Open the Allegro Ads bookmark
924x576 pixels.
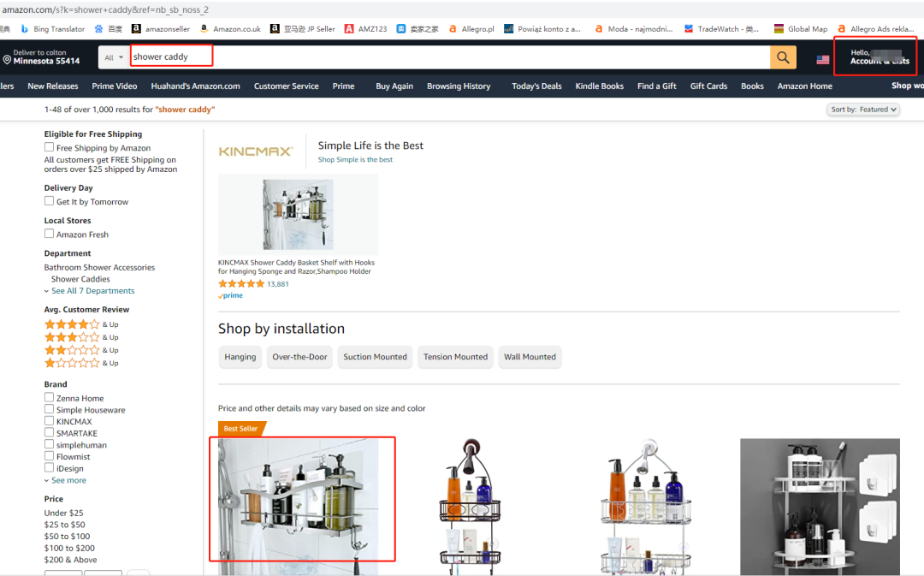[x=876, y=29]
